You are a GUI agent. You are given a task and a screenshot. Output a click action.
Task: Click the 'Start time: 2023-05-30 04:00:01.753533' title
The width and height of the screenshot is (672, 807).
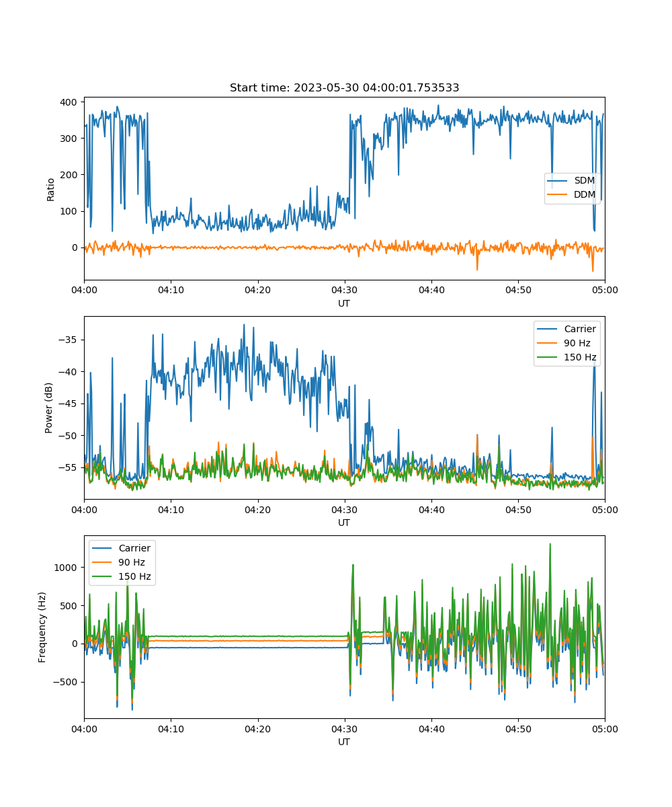[x=344, y=88]
